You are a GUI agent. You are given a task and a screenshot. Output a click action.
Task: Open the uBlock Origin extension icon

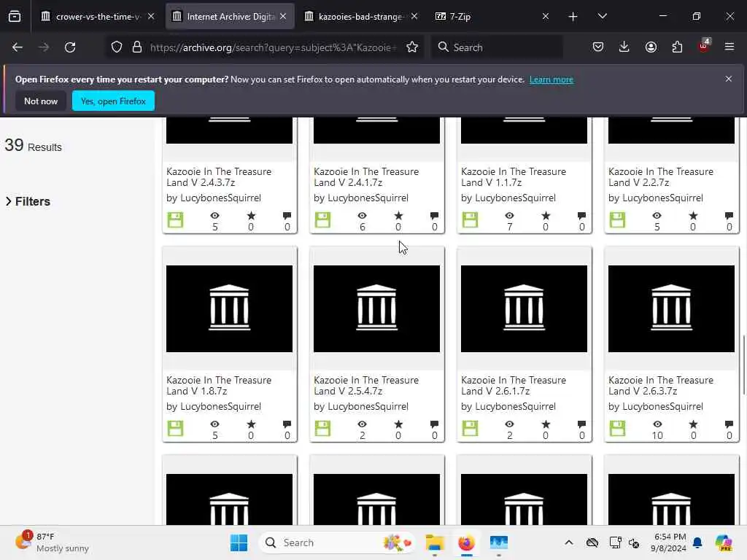click(x=704, y=46)
